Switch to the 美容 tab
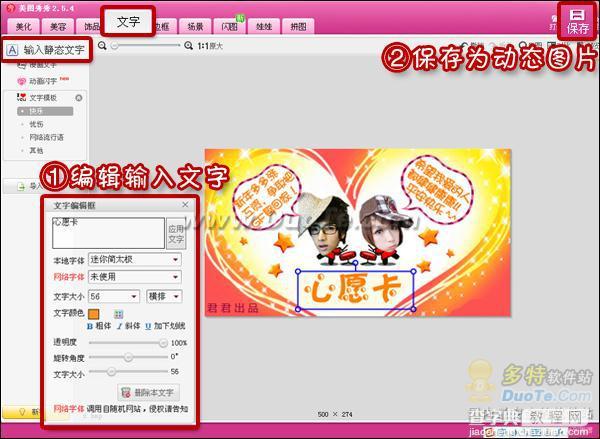Image resolution: width=600 pixels, height=439 pixels. pyautogui.click(x=58, y=26)
